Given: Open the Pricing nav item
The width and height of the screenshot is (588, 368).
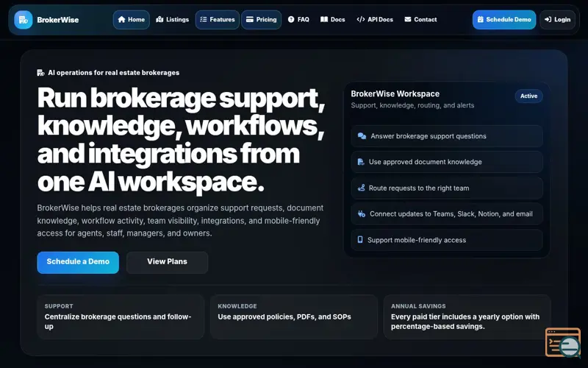Looking at the screenshot, I should 262,20.
